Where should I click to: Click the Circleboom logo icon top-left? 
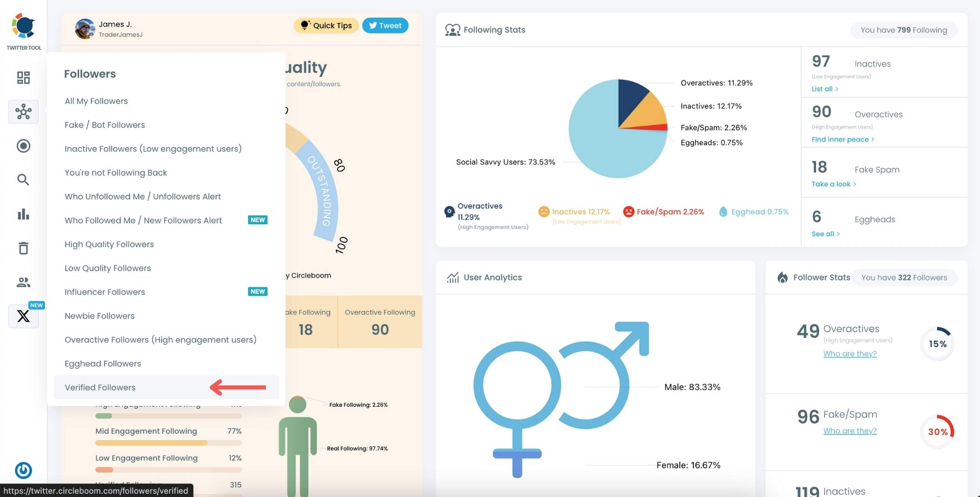pos(24,27)
